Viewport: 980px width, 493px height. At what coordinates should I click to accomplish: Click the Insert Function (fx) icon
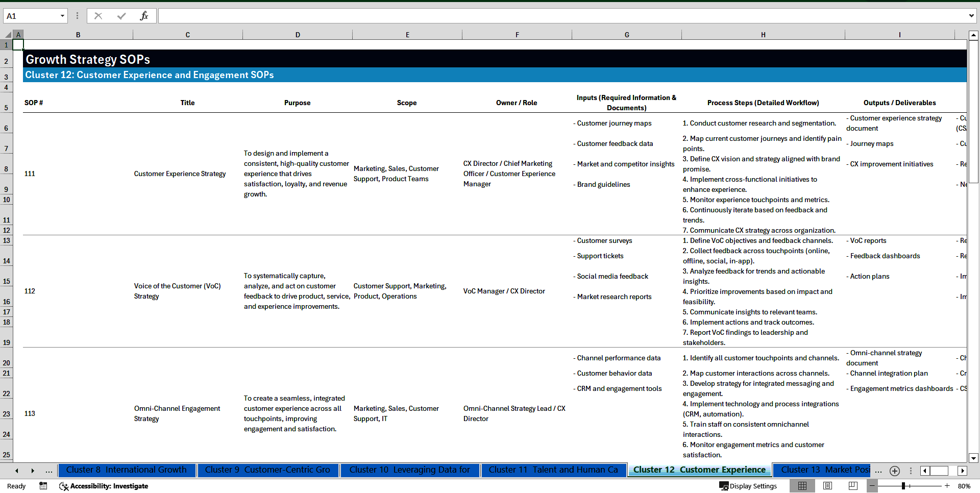144,15
